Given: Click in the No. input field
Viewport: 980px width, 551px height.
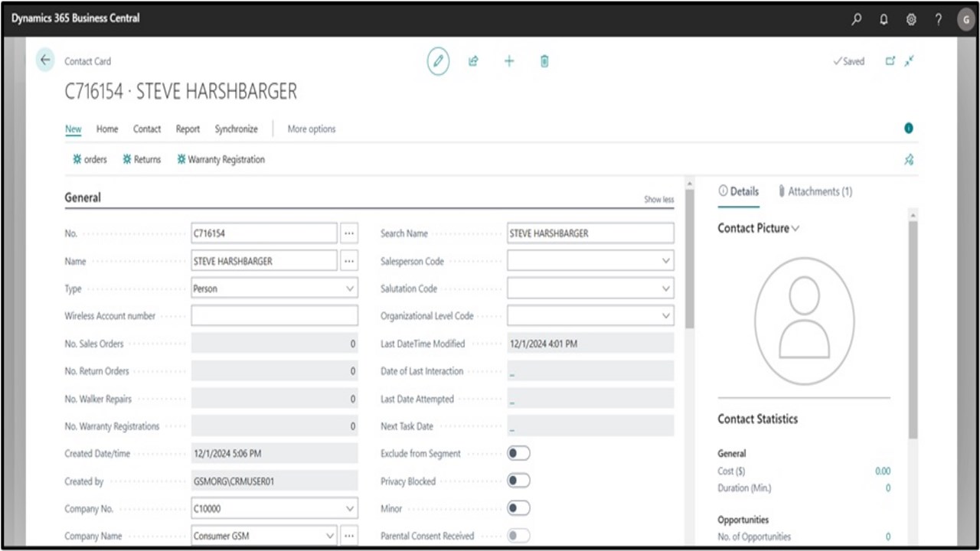Looking at the screenshot, I should click(x=264, y=233).
